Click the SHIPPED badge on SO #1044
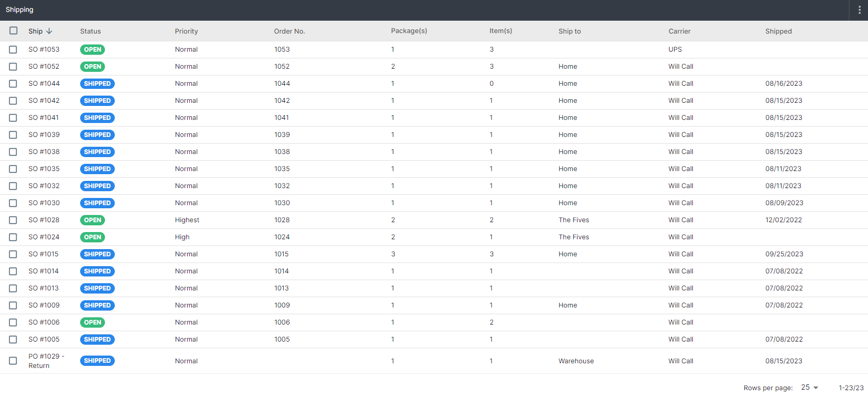The height and width of the screenshot is (400, 868). [x=97, y=84]
